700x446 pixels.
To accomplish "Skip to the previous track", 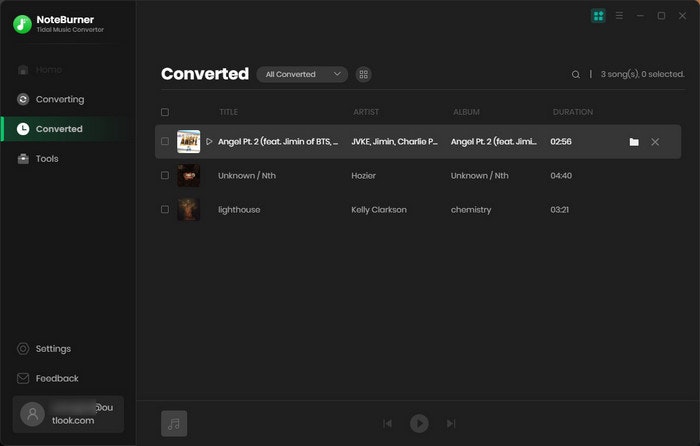I will pyautogui.click(x=388, y=423).
